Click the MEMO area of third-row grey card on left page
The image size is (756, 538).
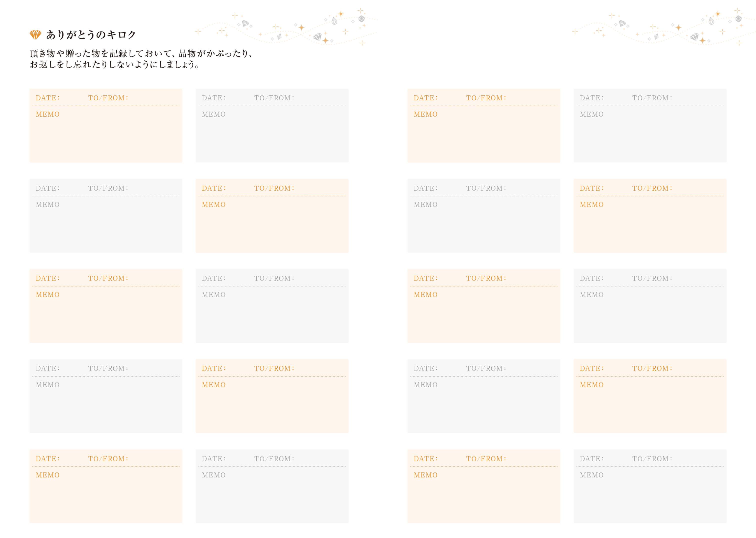(x=272, y=314)
